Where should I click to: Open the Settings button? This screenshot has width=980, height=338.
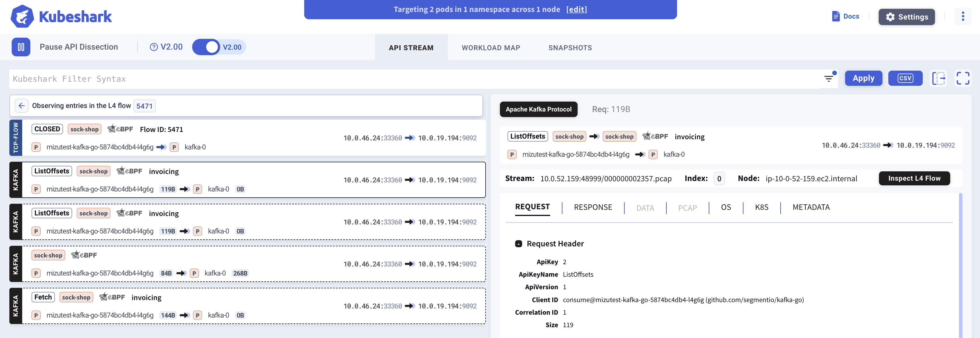click(906, 17)
